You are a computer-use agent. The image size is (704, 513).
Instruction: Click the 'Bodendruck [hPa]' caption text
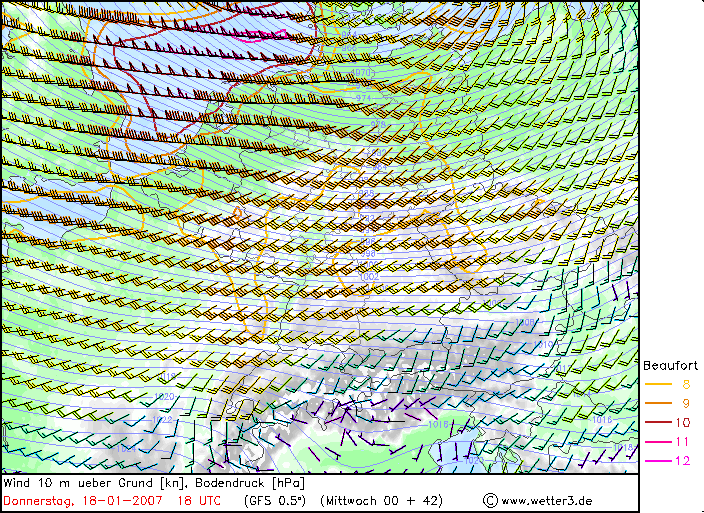point(250,483)
